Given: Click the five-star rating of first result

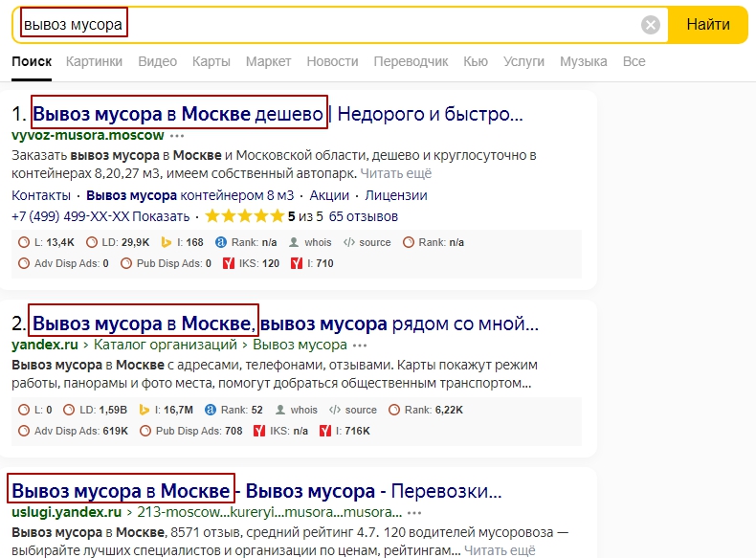Looking at the screenshot, I should (244, 216).
